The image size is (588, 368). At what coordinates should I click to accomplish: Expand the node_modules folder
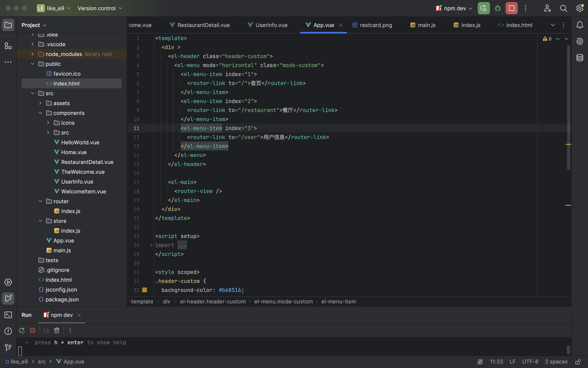click(x=32, y=54)
